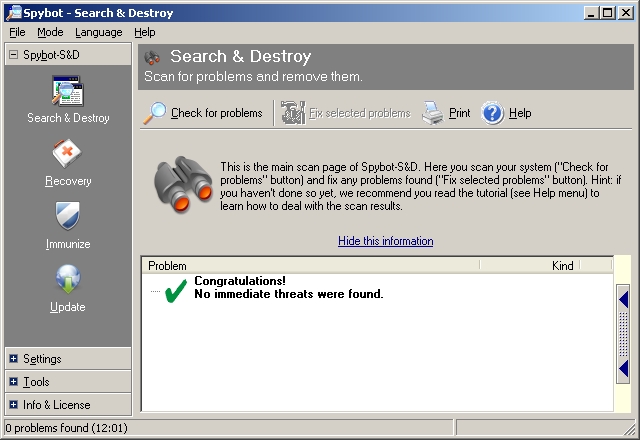Close the Spybot window

pyautogui.click(x=625, y=13)
